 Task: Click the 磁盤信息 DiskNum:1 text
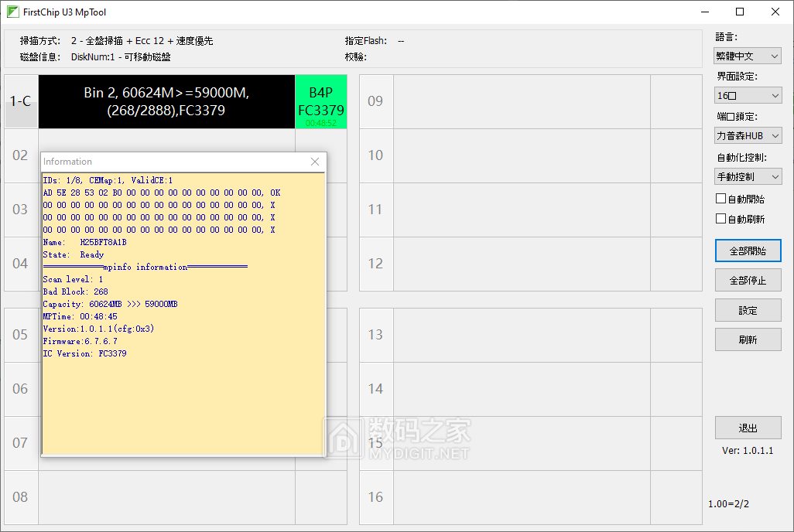[95, 56]
